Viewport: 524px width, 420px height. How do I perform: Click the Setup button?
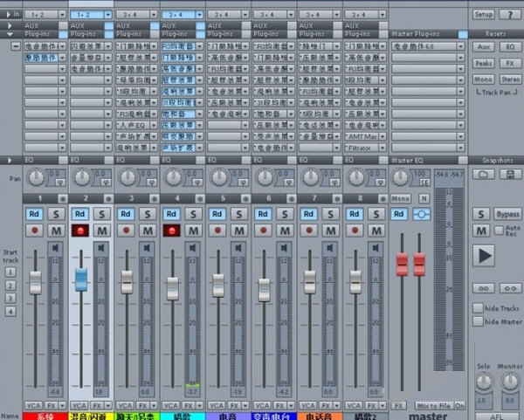coord(483,15)
